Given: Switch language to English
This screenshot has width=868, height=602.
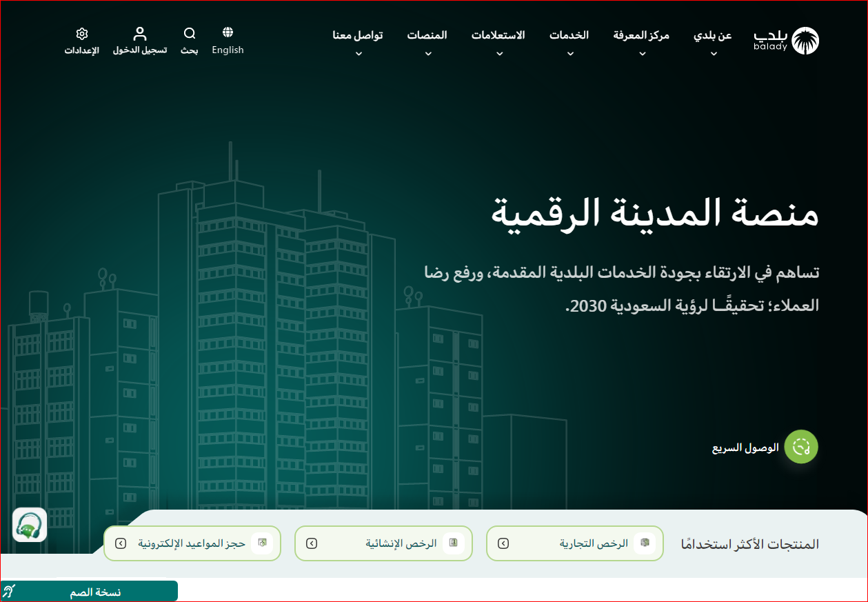Looking at the screenshot, I should point(228,50).
